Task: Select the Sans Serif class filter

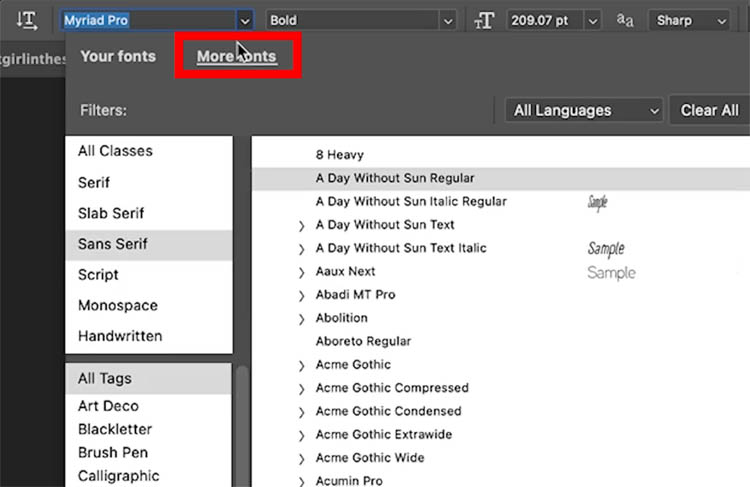Action: 149,244
